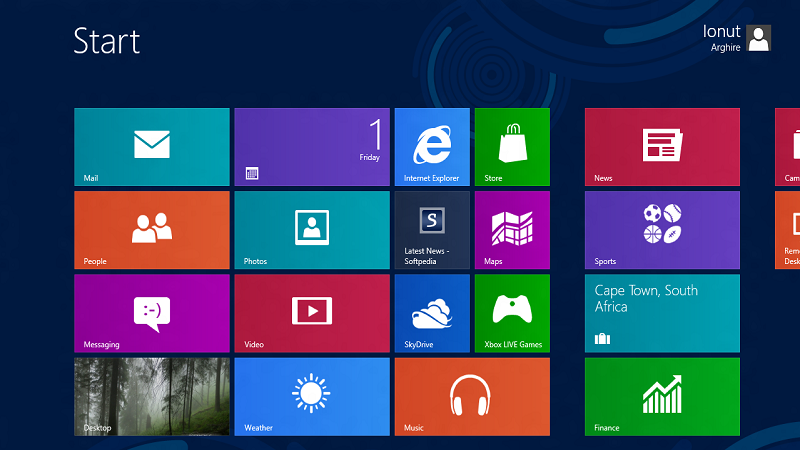This screenshot has width=800, height=450.
Task: Open the News tile
Action: [x=662, y=147]
